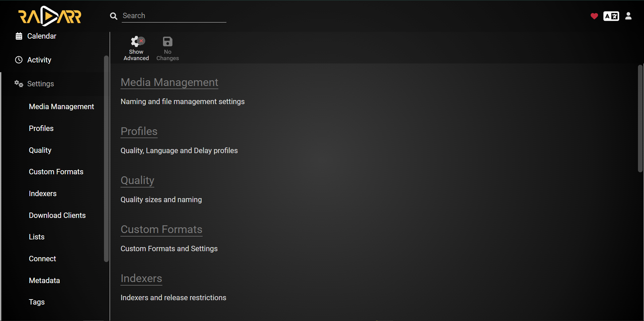Open the translate language icon

(x=611, y=16)
